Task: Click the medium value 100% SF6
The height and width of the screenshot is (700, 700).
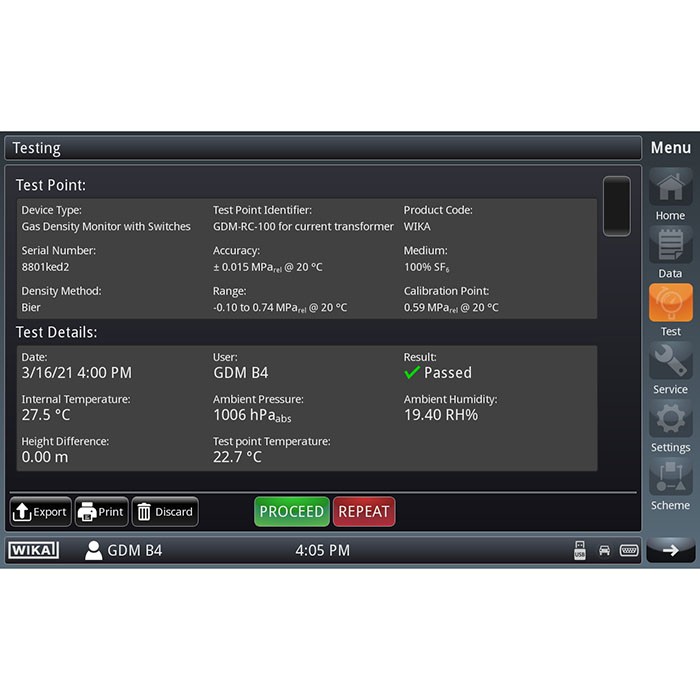Action: point(426,267)
